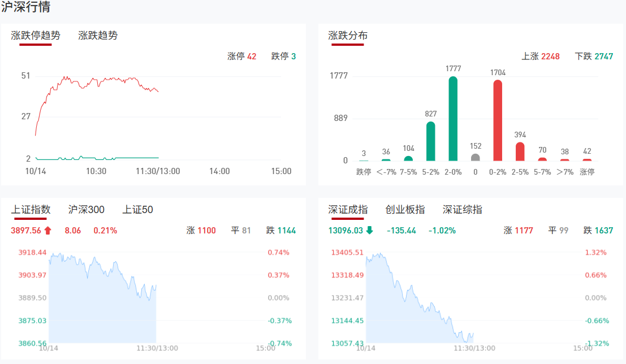Click the gray bar labeled 152
Screen dimensions: 626x364
tap(476, 157)
